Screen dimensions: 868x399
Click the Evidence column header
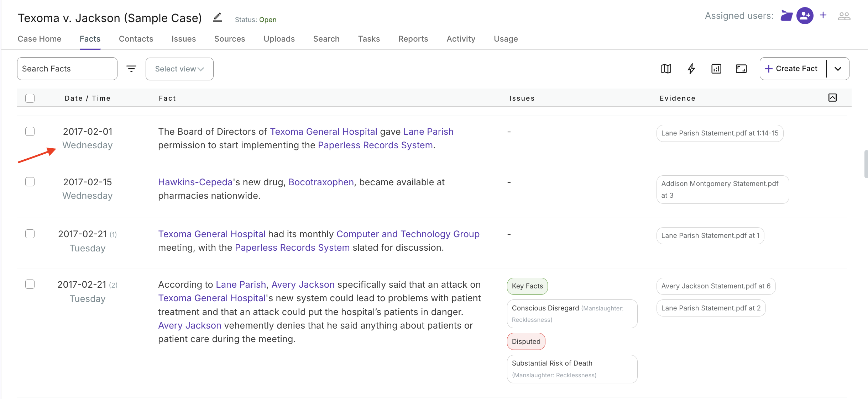point(678,98)
